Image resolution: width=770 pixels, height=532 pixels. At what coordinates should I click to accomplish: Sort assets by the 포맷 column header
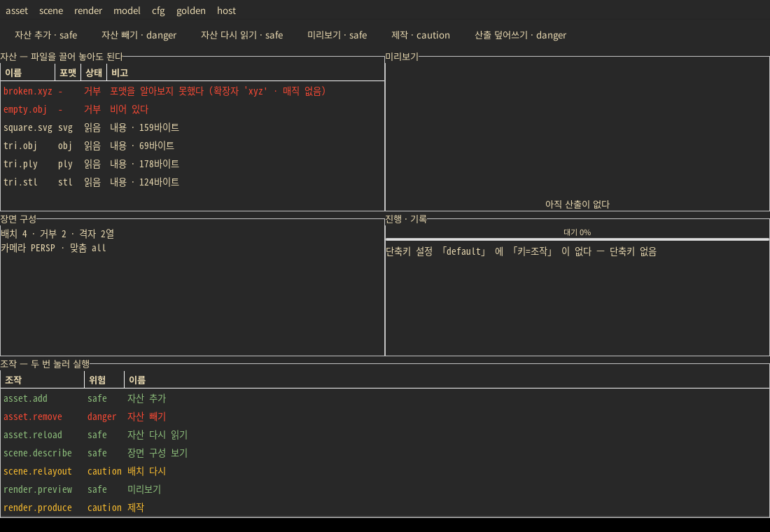[x=68, y=73]
